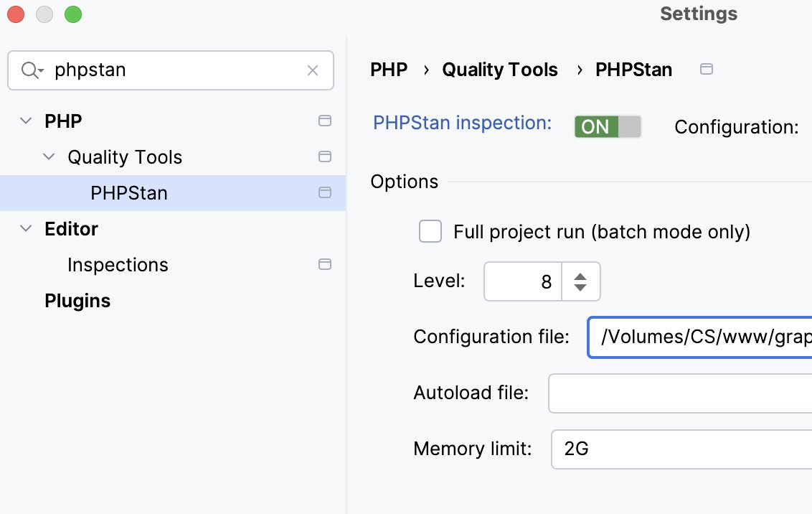The image size is (812, 514).
Task: Open Inspections under Editor
Action: (x=118, y=265)
